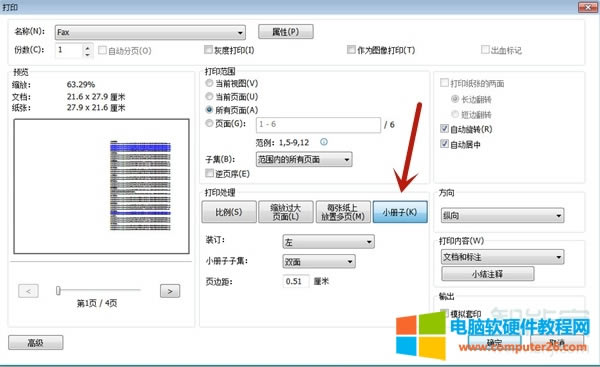Open the 子集(B) dropdown 范围内的所有页面
This screenshot has width=600, height=367.
[304, 159]
